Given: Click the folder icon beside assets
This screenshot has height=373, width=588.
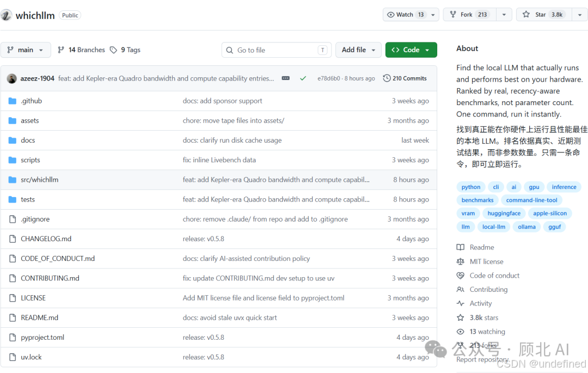Looking at the screenshot, I should [13, 121].
